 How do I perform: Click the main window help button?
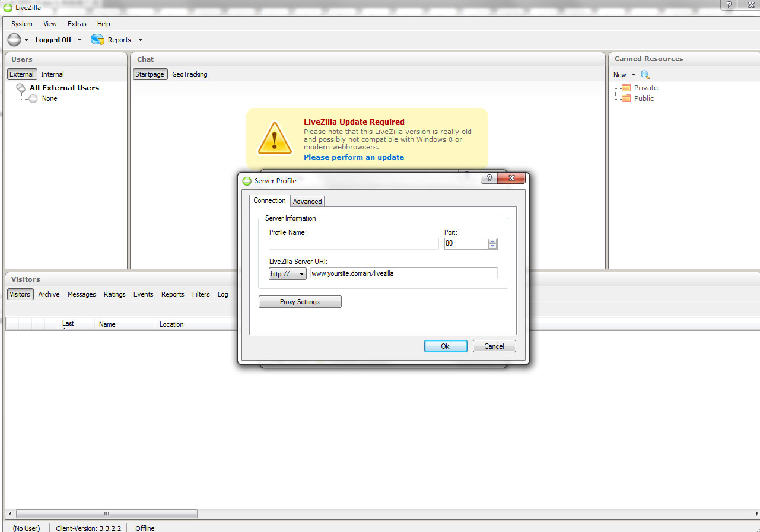pos(729,5)
